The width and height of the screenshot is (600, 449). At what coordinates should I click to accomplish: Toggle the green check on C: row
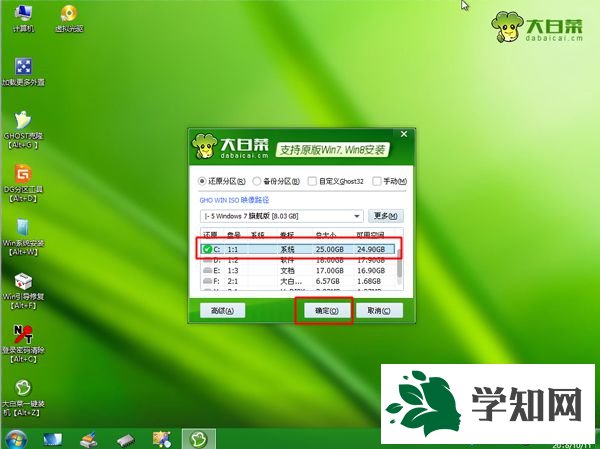(x=207, y=249)
